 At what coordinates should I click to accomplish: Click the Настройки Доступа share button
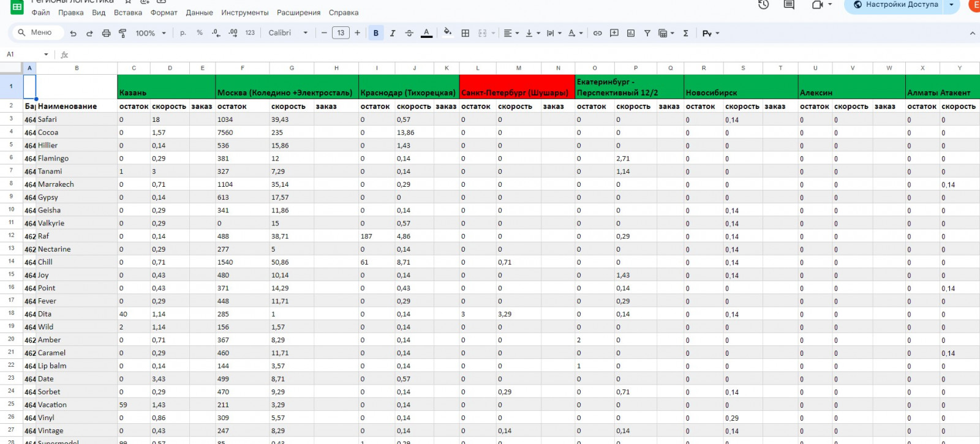pyautogui.click(x=895, y=5)
